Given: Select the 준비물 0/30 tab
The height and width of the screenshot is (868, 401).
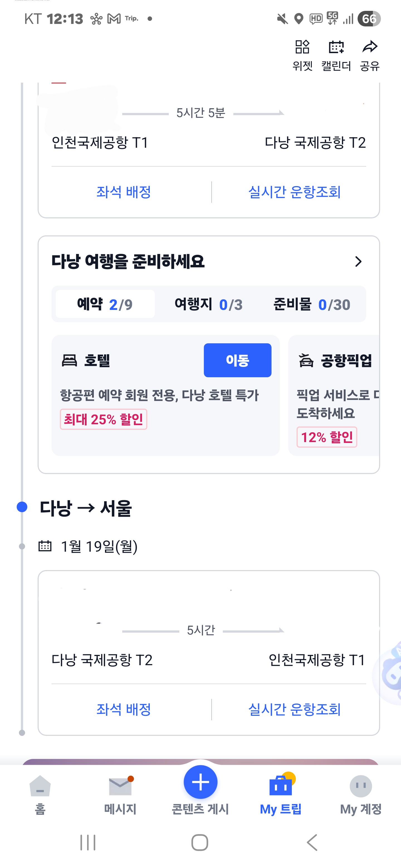Looking at the screenshot, I should pyautogui.click(x=312, y=304).
